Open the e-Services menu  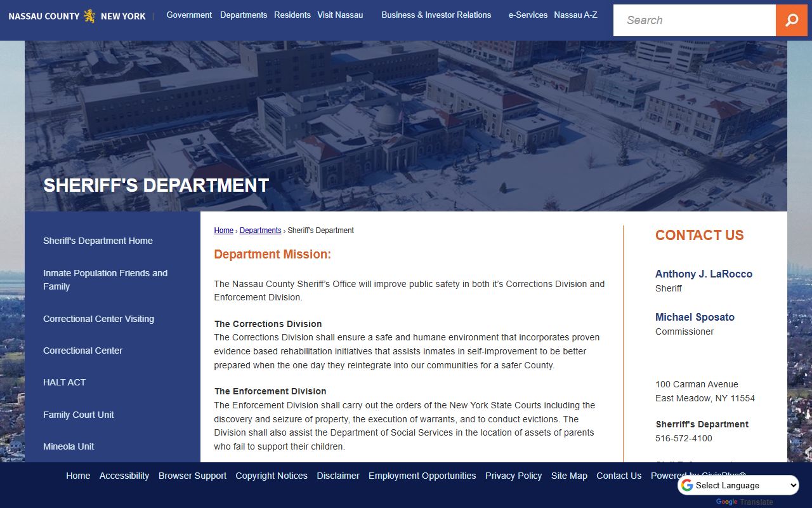(x=528, y=15)
